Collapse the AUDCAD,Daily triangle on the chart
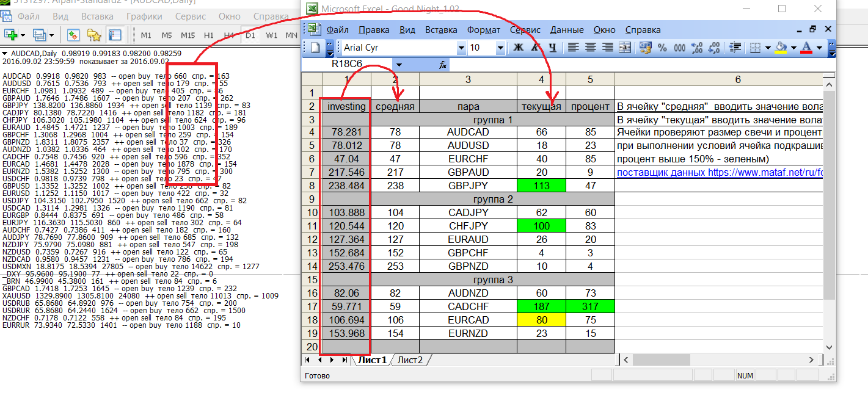Image resolution: width=868 pixels, height=412 pixels. coord(5,54)
